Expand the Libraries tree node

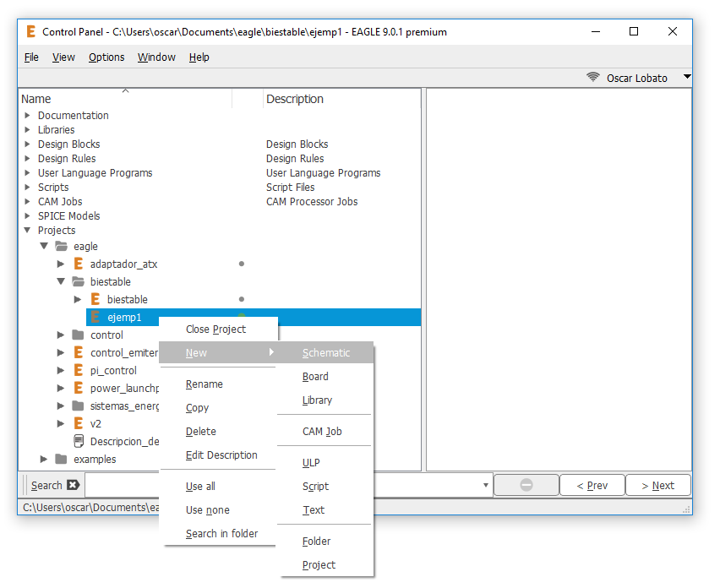tap(28, 130)
